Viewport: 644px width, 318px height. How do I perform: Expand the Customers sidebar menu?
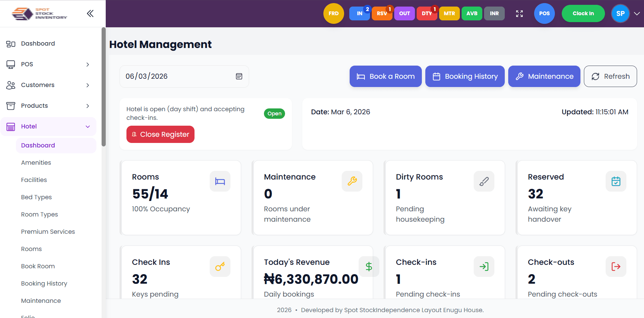88,85
